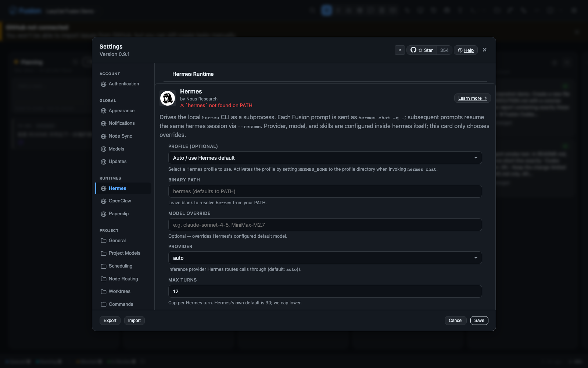Cancel the settings changes

[x=456, y=321]
